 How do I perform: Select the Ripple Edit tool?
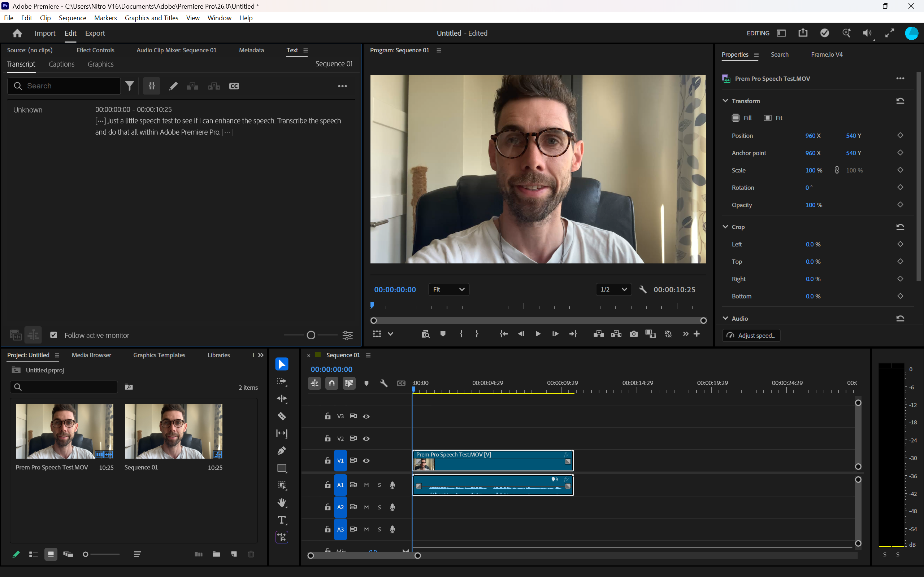pos(282,399)
